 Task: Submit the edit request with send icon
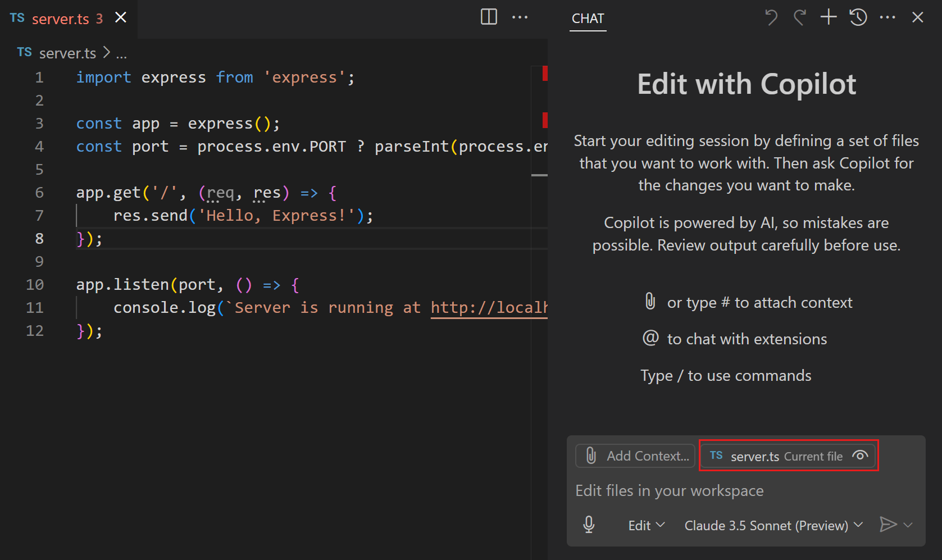[x=888, y=525]
